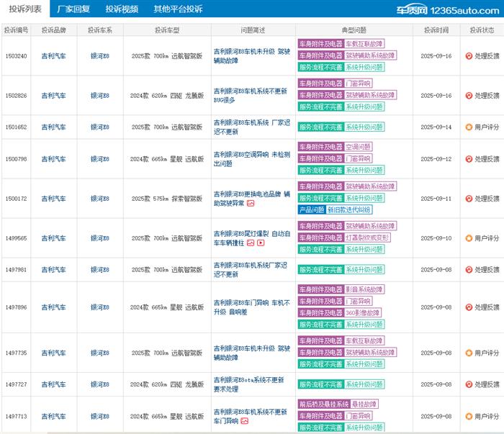The image size is (504, 434).
Task: Switch to the 厂家回复 tab
Action: [x=73, y=9]
